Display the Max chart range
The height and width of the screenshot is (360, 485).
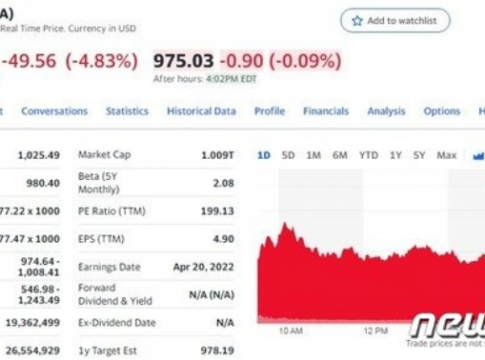(446, 155)
